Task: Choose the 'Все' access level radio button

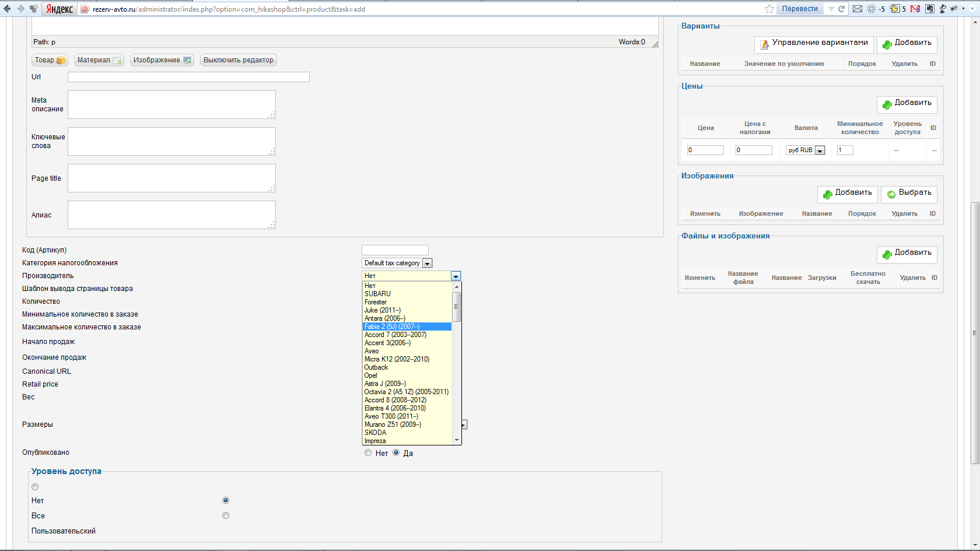Action: 226,515
